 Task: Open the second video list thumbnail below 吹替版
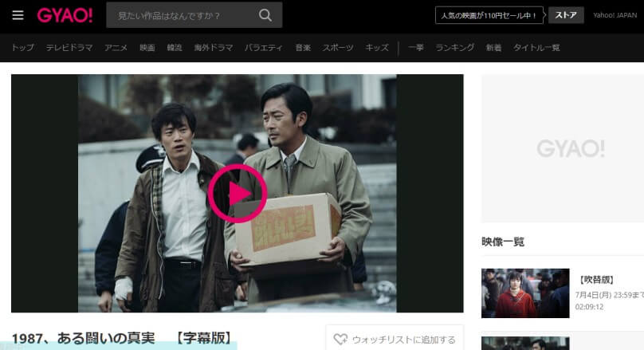pyautogui.click(x=525, y=343)
